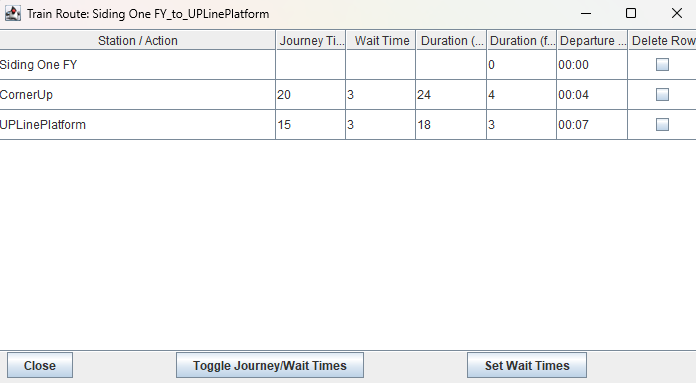Screen dimensions: 696x383
Task: Click the Wait Time column header
Action: 381,40
